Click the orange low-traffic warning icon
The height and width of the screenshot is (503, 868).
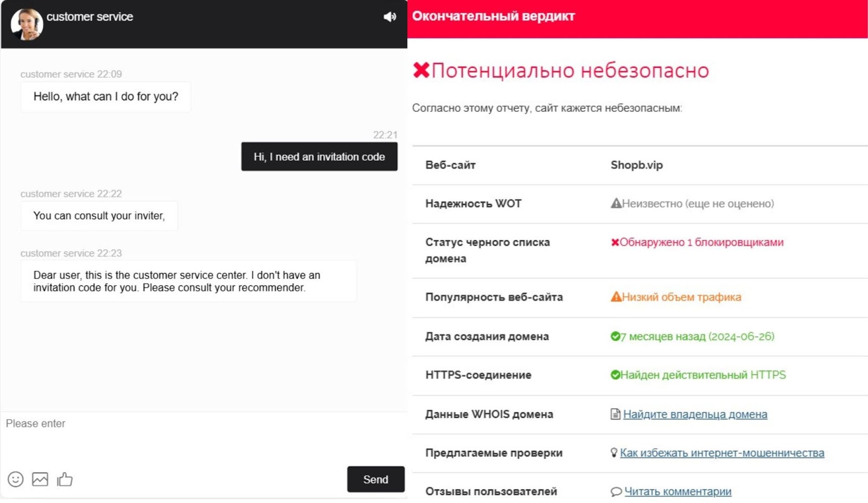[616, 297]
